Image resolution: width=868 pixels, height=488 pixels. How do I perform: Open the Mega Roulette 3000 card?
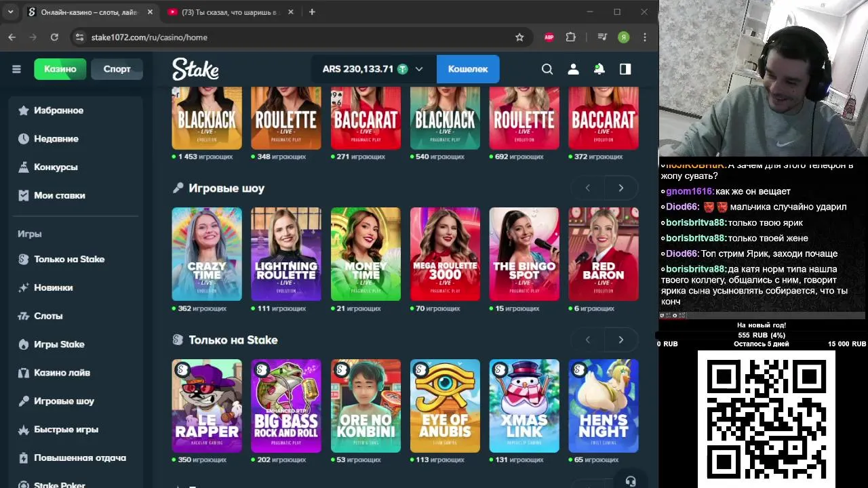coord(445,254)
